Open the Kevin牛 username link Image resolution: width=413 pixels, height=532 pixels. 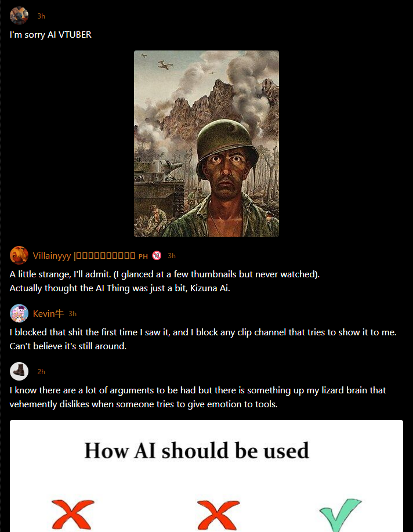click(x=49, y=313)
